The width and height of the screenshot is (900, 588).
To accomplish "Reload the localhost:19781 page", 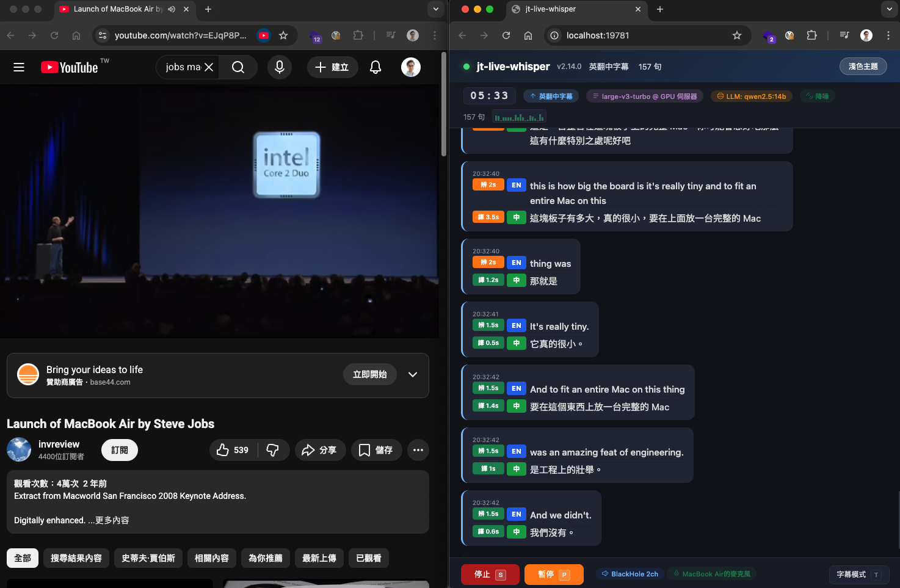I will (506, 35).
